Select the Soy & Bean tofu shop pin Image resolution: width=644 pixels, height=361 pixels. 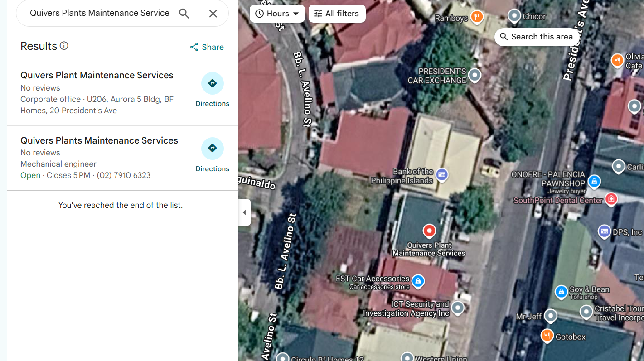(x=562, y=292)
